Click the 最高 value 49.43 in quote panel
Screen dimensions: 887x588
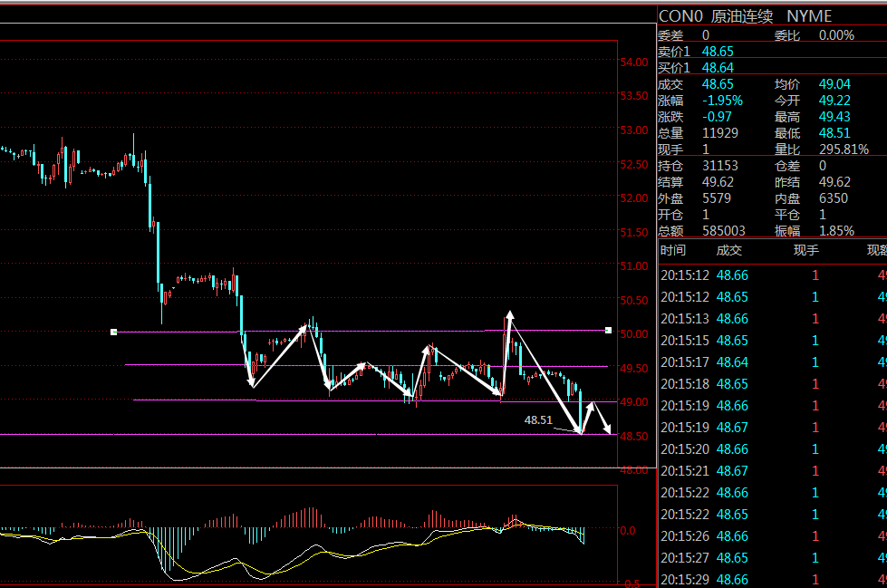834,117
